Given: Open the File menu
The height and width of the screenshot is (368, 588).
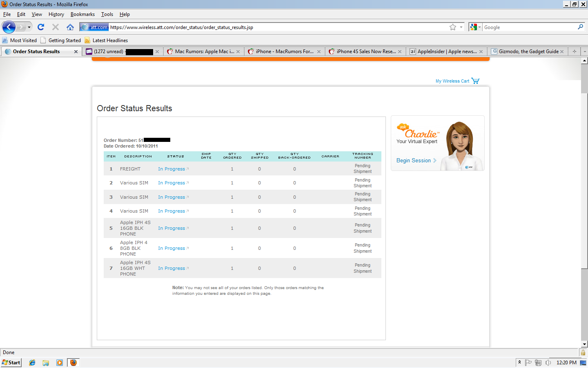Looking at the screenshot, I should coord(7,14).
